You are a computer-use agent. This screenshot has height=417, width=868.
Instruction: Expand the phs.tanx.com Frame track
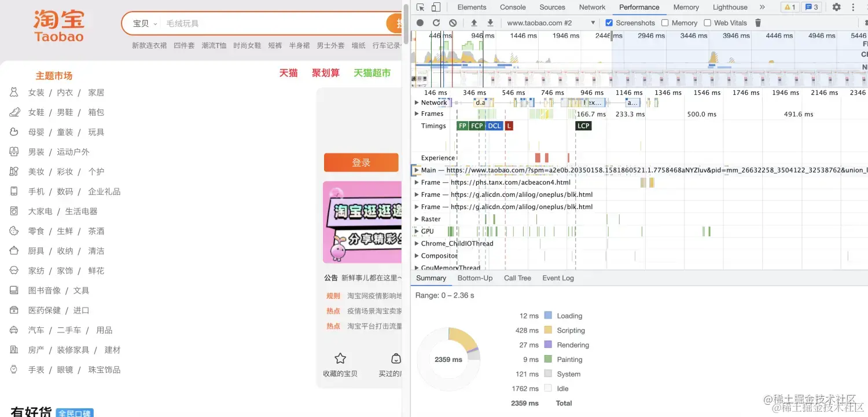[x=417, y=182]
